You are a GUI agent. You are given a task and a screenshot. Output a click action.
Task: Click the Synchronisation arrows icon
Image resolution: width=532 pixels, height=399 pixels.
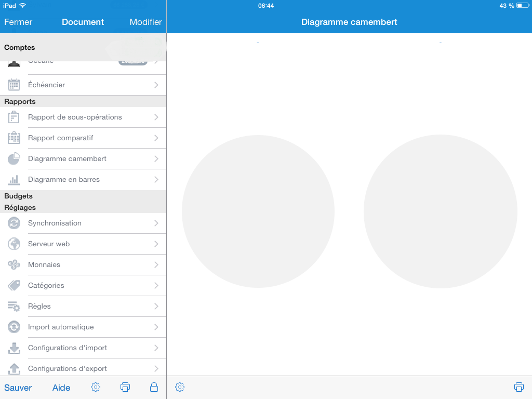14,223
